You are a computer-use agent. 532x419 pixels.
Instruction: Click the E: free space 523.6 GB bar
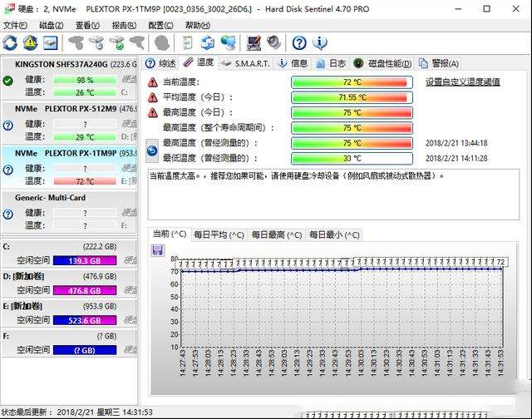(85, 320)
